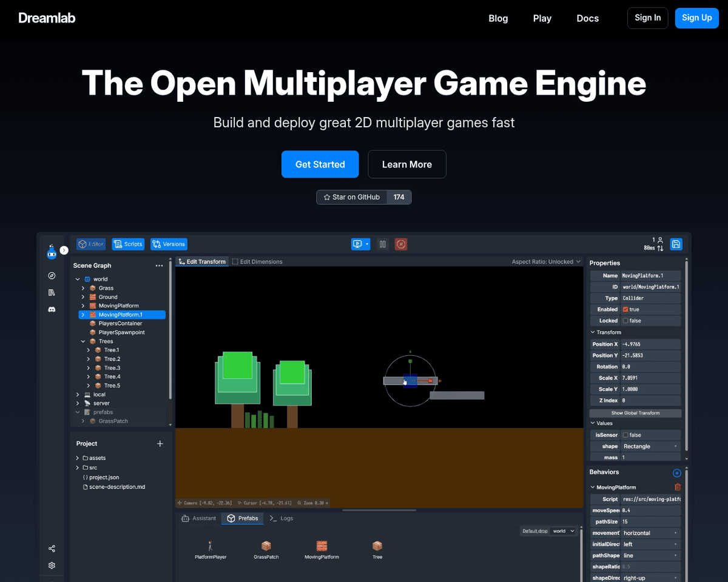
Task: Click the Position X input field
Action: coord(650,344)
